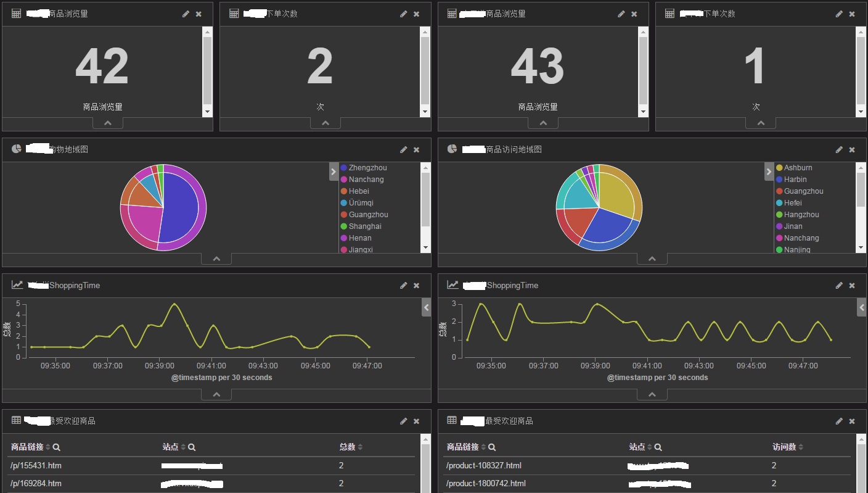
Task: Click the large blue Zhengzhou pie slice
Action: pos(180,207)
